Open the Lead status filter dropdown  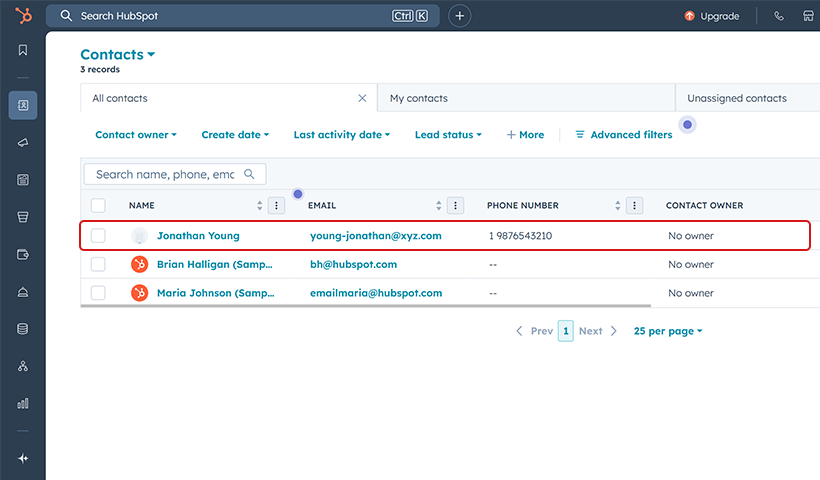pyautogui.click(x=448, y=135)
